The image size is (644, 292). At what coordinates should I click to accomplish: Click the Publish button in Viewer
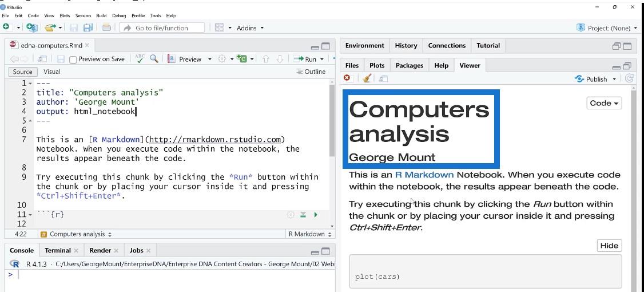tap(591, 79)
